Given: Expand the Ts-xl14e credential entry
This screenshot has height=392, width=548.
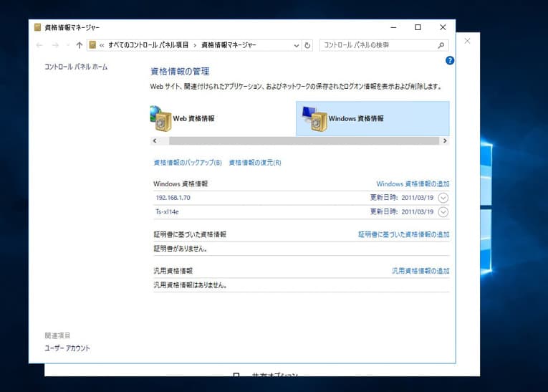Looking at the screenshot, I should [443, 211].
